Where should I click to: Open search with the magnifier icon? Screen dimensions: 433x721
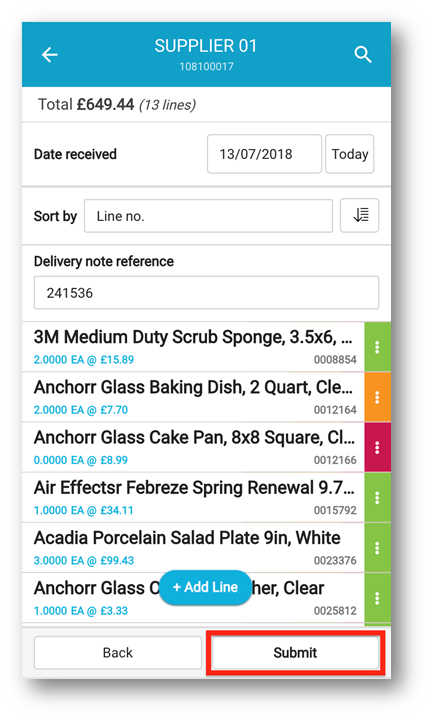363,55
